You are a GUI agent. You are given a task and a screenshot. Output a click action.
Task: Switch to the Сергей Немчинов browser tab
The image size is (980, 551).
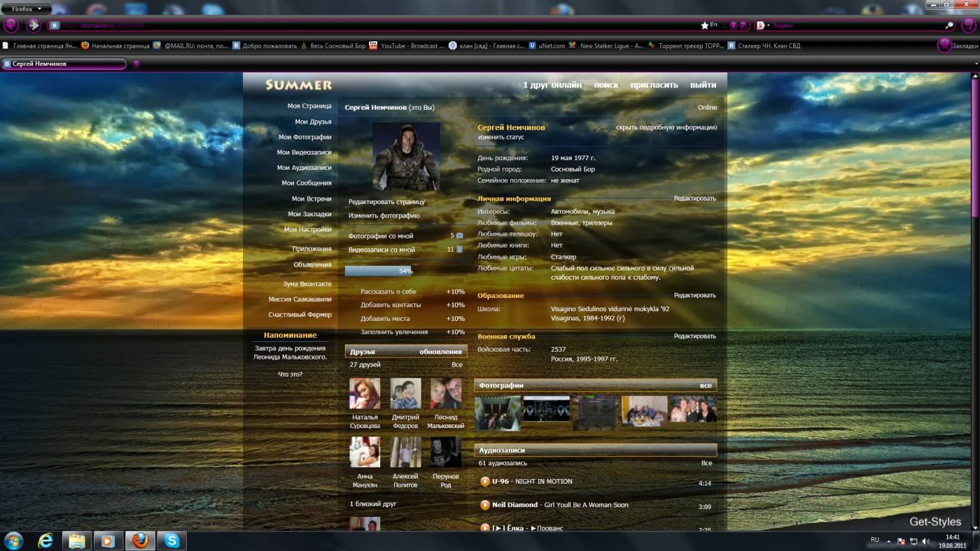coord(64,64)
